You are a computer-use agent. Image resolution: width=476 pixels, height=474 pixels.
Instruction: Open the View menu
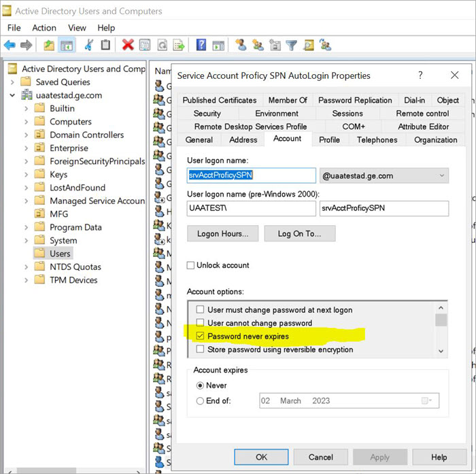77,28
